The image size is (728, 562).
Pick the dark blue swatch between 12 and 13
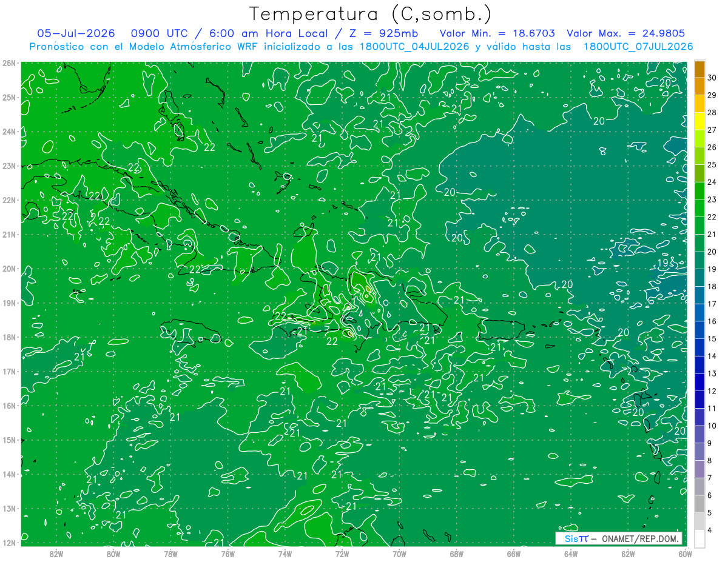click(699, 382)
